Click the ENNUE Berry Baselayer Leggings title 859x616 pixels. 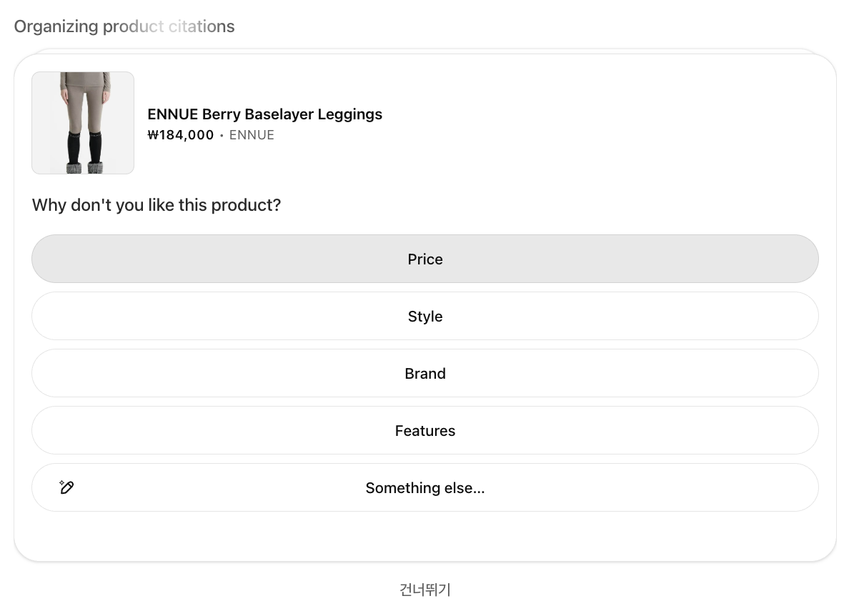coord(264,114)
